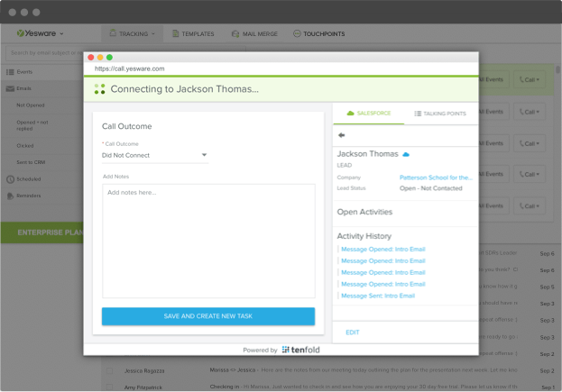The width and height of the screenshot is (562, 392).
Task: Filter by Clicked emails
Action: pyautogui.click(x=25, y=146)
